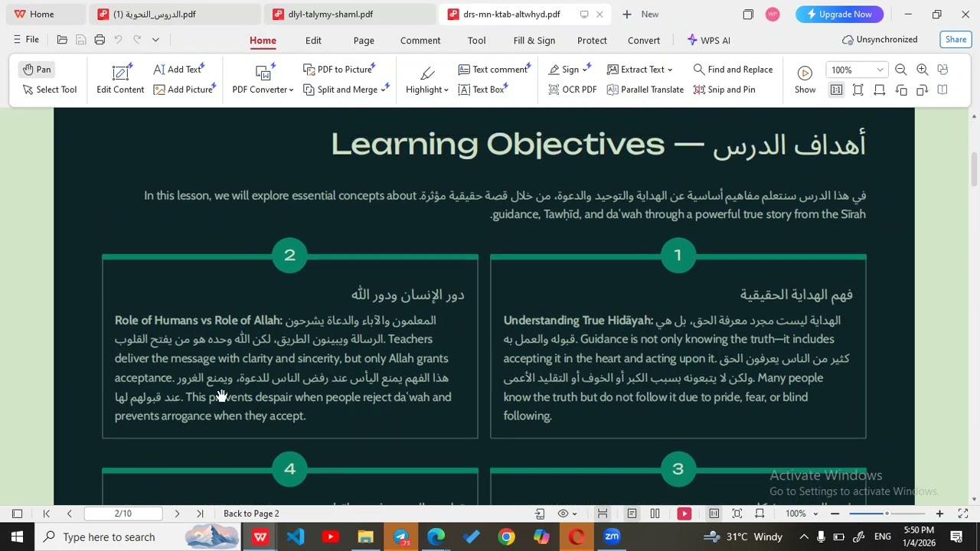The width and height of the screenshot is (980, 551).
Task: Click Add Picture tool
Action: [183, 90]
